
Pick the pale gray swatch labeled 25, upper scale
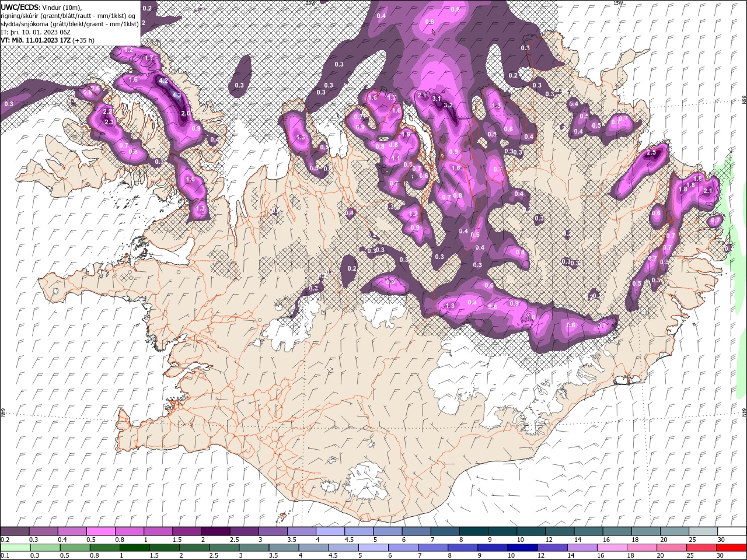[703, 531]
